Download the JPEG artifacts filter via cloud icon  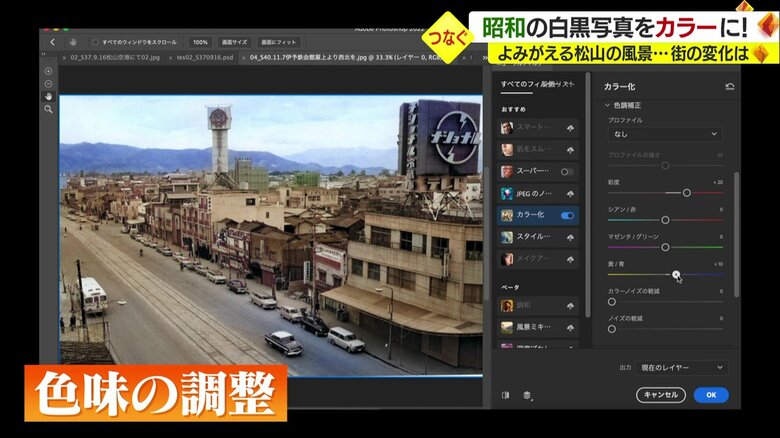coord(570,193)
